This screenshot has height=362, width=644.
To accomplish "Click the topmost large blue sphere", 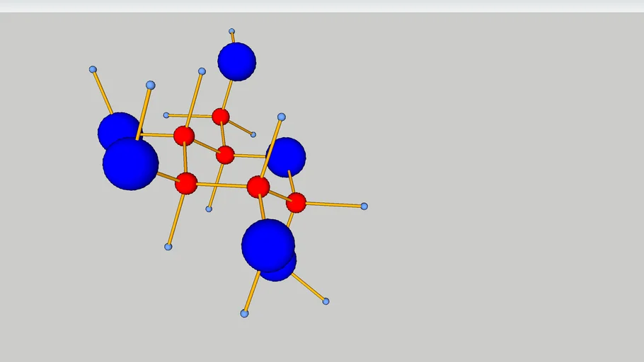I will pos(236,62).
